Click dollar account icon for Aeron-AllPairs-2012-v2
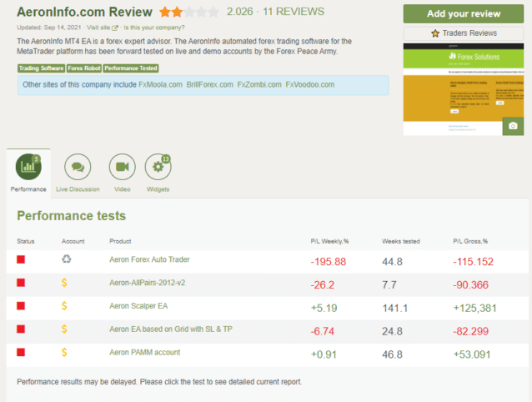The width and height of the screenshot is (532, 402). pos(64,283)
